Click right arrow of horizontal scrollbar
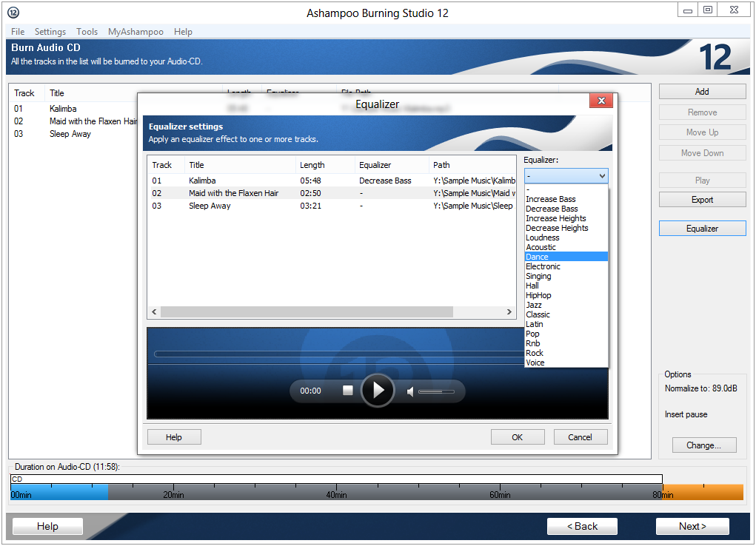756x546 pixels. [x=509, y=312]
